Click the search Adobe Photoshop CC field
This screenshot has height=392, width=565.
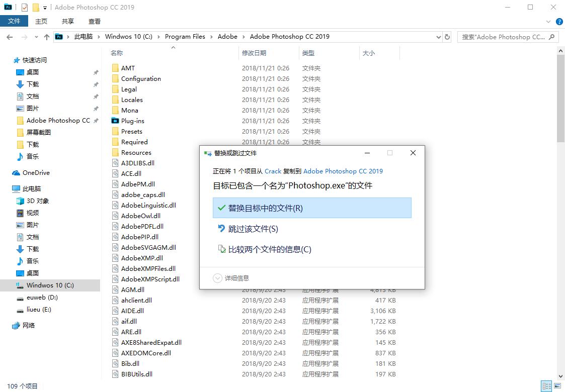pyautogui.click(x=504, y=37)
